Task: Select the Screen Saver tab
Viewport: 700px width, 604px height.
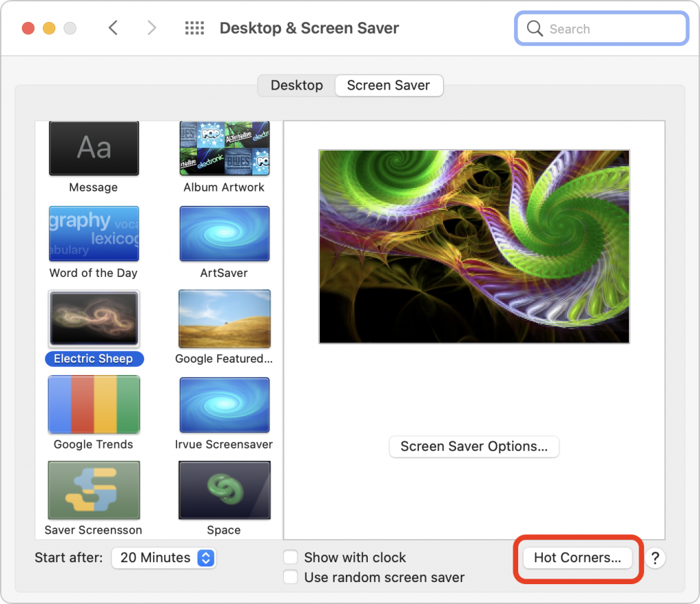Action: point(388,86)
